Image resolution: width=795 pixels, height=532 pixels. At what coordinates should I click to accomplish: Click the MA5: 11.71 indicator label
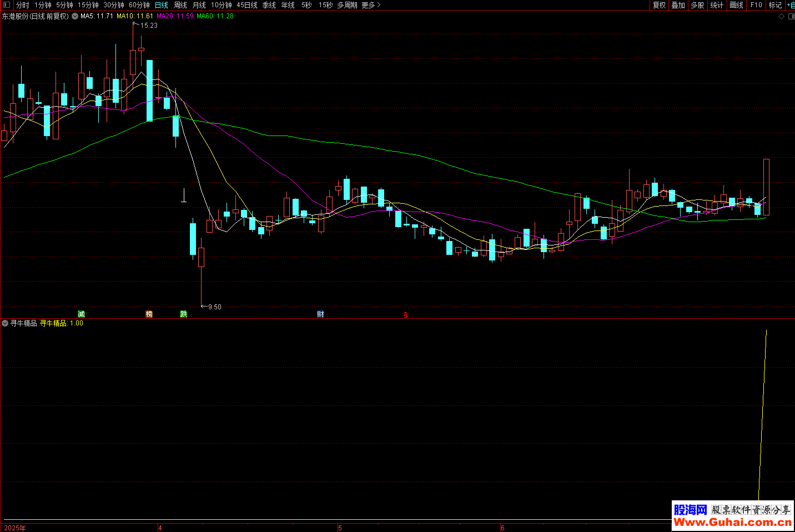pyautogui.click(x=97, y=17)
